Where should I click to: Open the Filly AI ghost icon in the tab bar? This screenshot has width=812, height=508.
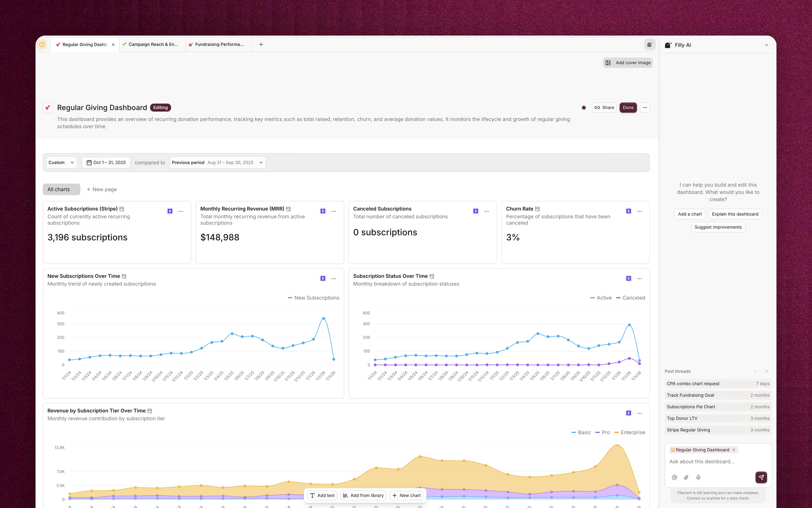650,44
